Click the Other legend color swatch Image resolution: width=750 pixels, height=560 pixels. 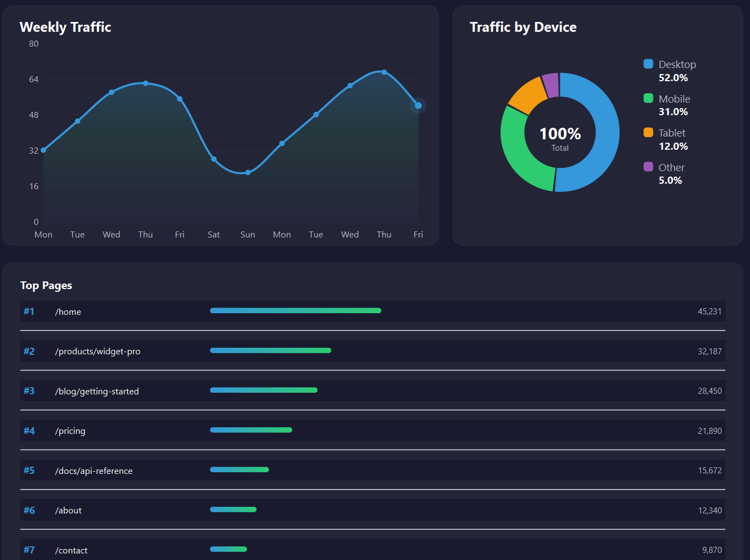tap(649, 167)
